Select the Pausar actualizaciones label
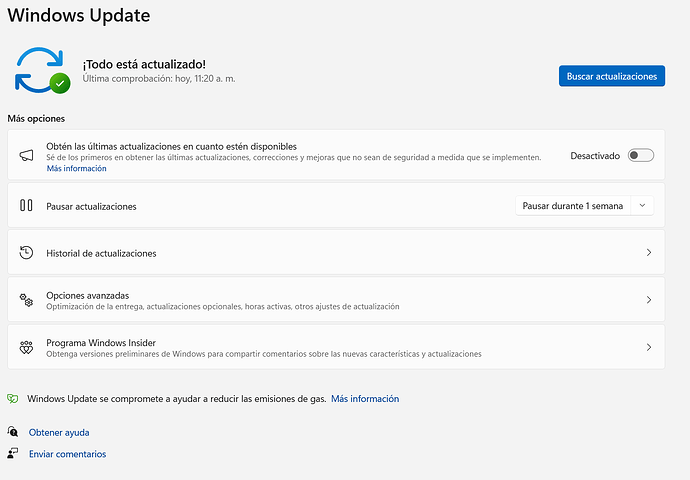Screen dimensions: 690x480 (x=91, y=206)
